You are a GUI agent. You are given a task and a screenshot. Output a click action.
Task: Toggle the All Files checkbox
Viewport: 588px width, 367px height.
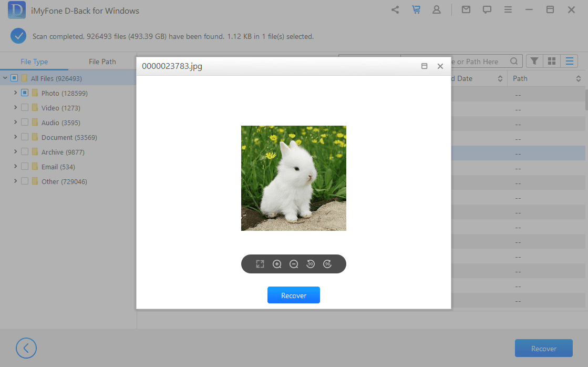tap(14, 78)
